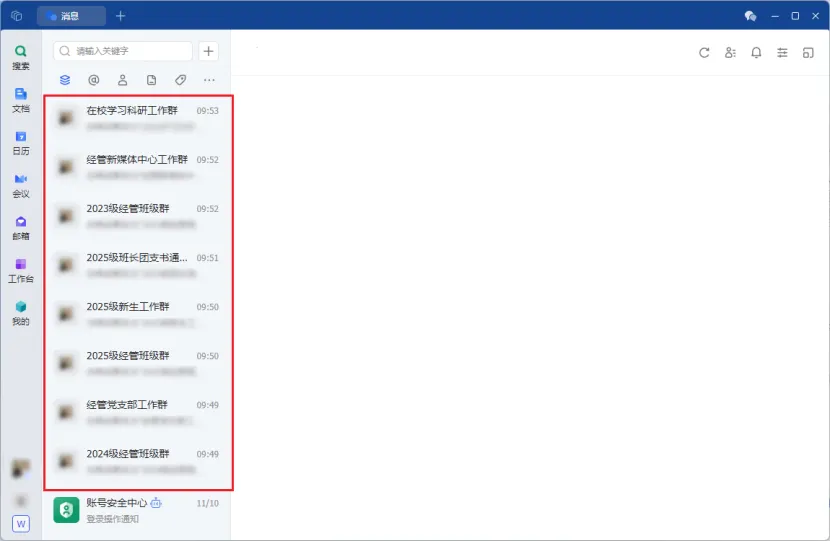This screenshot has height=541, width=830.
Task: Click the green 账号安全中心 shield avatar
Action: point(66,510)
